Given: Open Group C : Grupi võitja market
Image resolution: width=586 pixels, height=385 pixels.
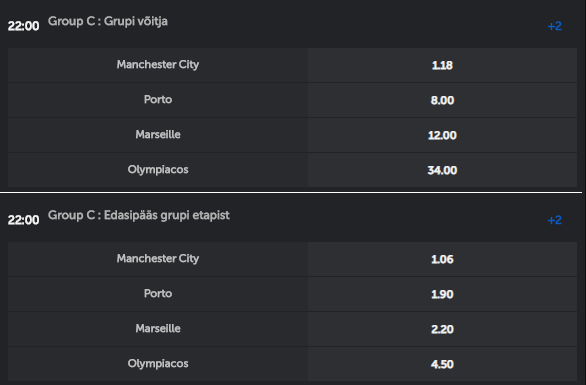Looking at the screenshot, I should 108,21.
